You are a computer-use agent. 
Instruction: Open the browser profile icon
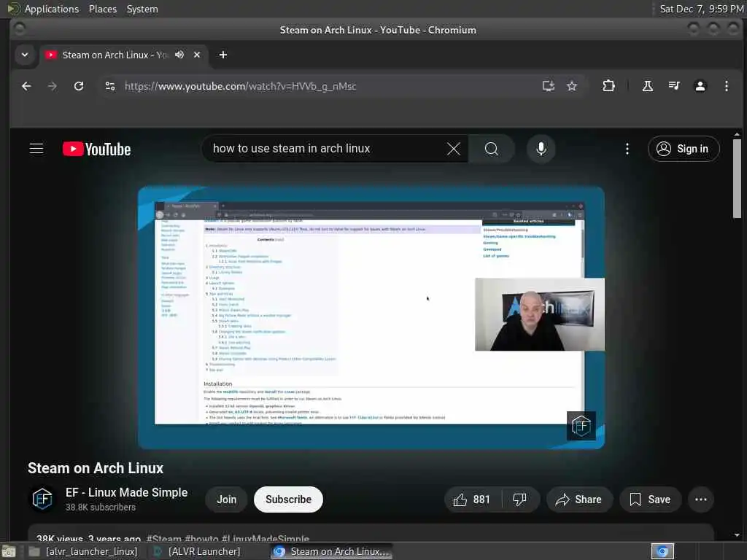(x=700, y=86)
